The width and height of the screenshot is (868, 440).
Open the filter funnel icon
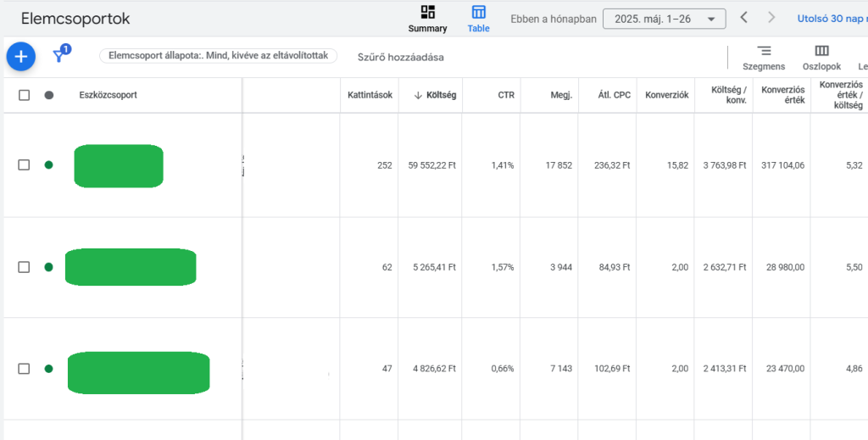tap(59, 56)
